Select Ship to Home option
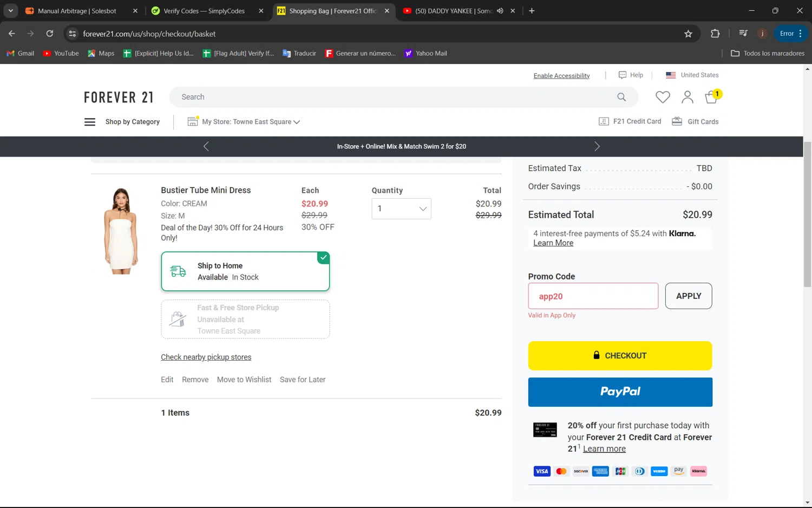This screenshot has width=812, height=508. [x=245, y=271]
